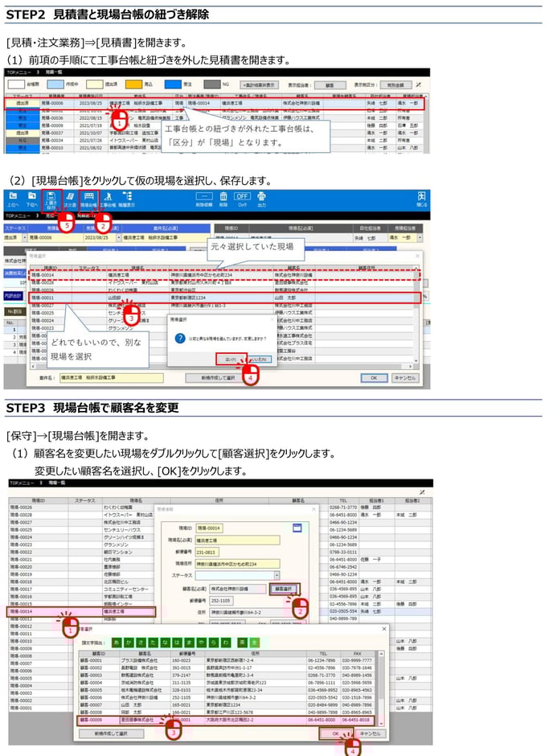
Task: Toggle the OFF lock switch in toolbar
Action: (242, 196)
